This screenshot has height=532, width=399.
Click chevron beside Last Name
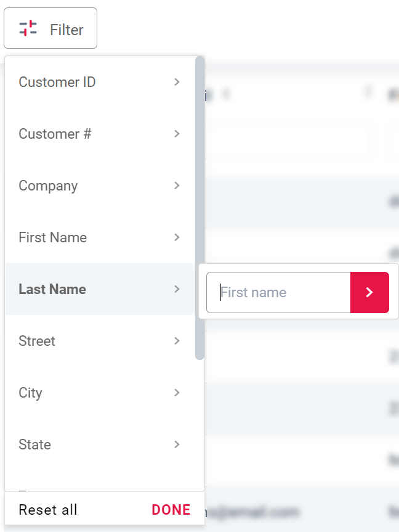(177, 289)
